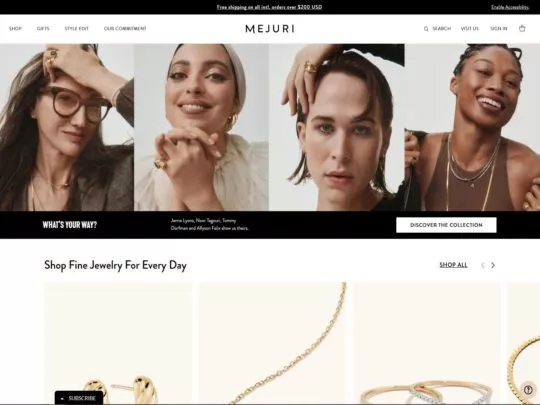Image resolution: width=540 pixels, height=405 pixels.
Task: Open the shopping bag icon
Action: 522,29
